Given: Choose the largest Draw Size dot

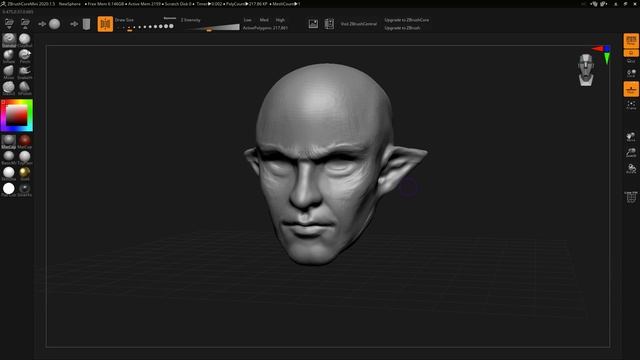Looking at the screenshot, I should (171, 26).
